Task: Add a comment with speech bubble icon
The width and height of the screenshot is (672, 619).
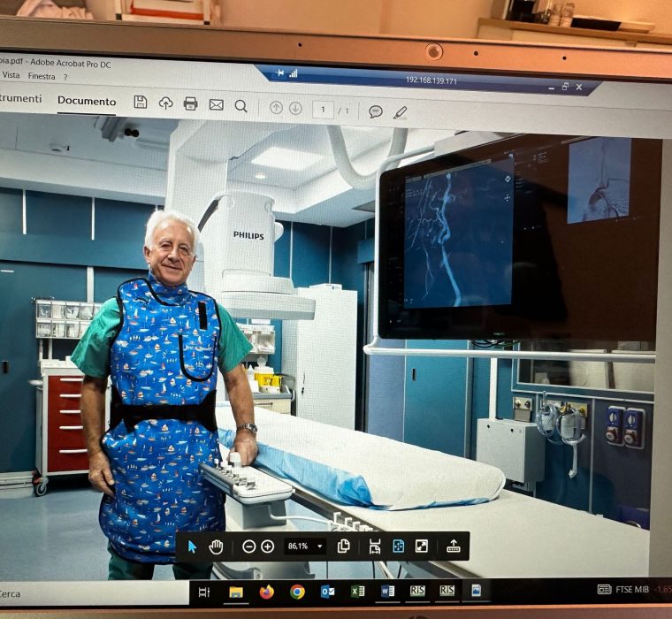Action: click(x=376, y=111)
